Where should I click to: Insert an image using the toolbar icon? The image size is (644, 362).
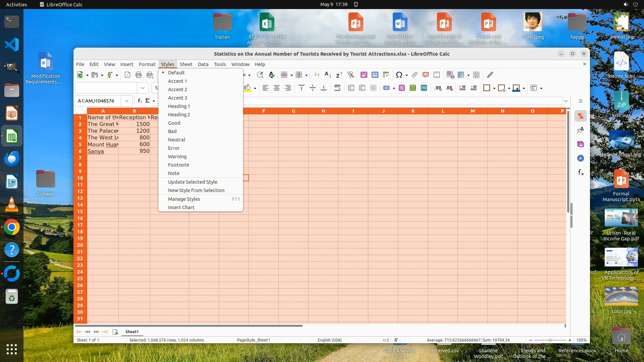click(364, 75)
